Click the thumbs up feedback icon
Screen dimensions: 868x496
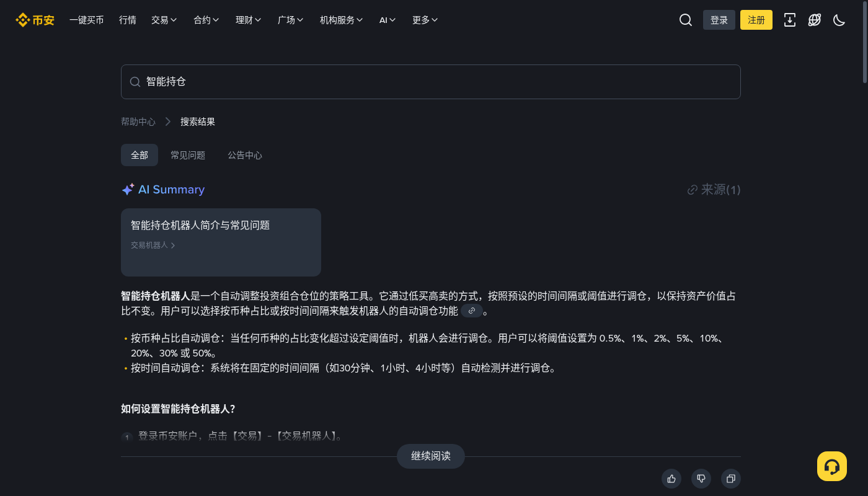pyautogui.click(x=671, y=479)
